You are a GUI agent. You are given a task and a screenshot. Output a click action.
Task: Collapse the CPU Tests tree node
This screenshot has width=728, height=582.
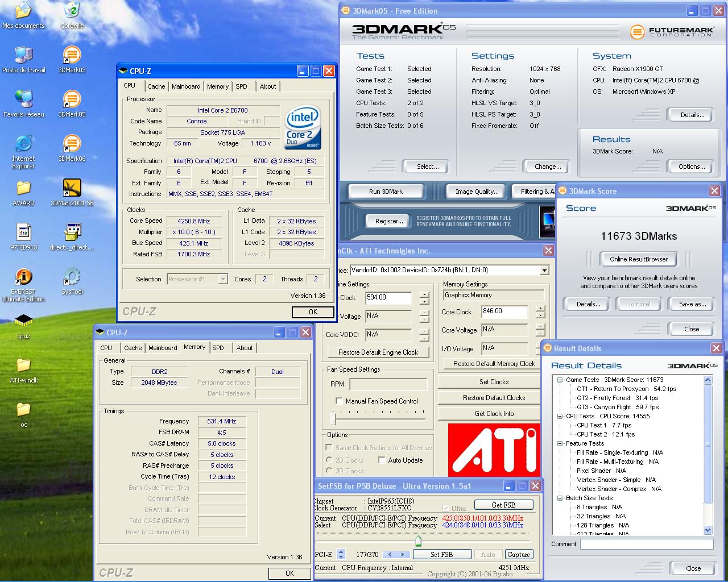coord(560,416)
